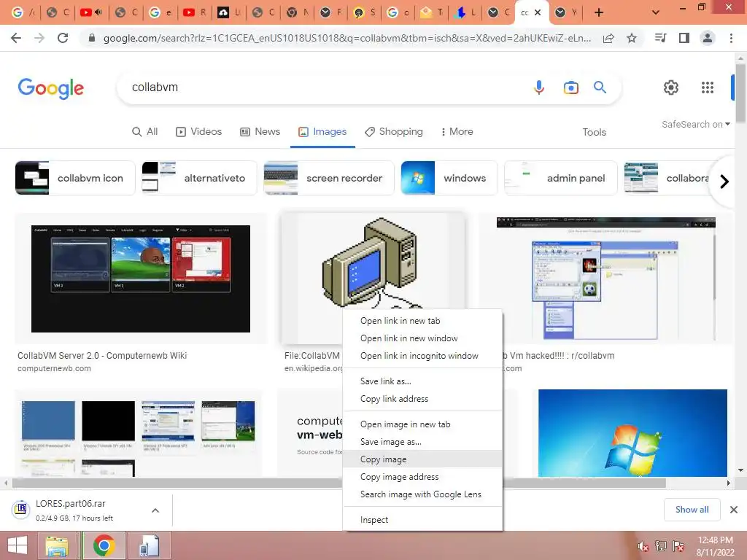Choose 'Save link as...'
The image size is (747, 560).
(422, 381)
